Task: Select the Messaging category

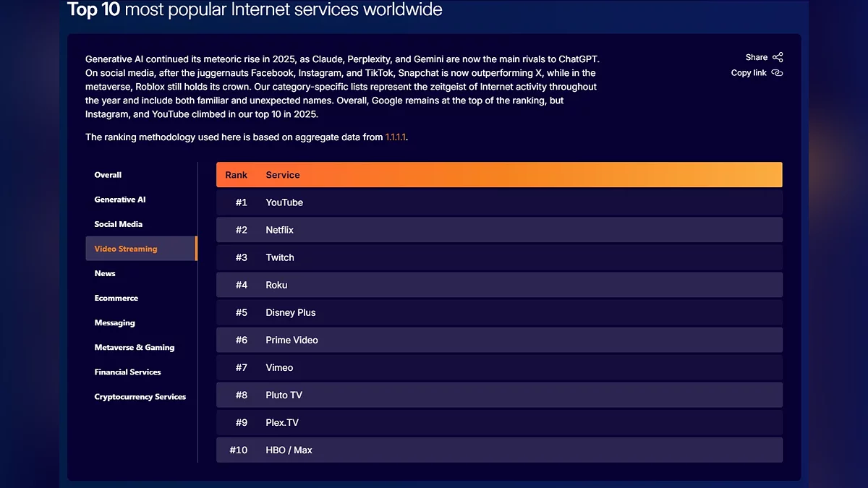Action: click(114, 322)
